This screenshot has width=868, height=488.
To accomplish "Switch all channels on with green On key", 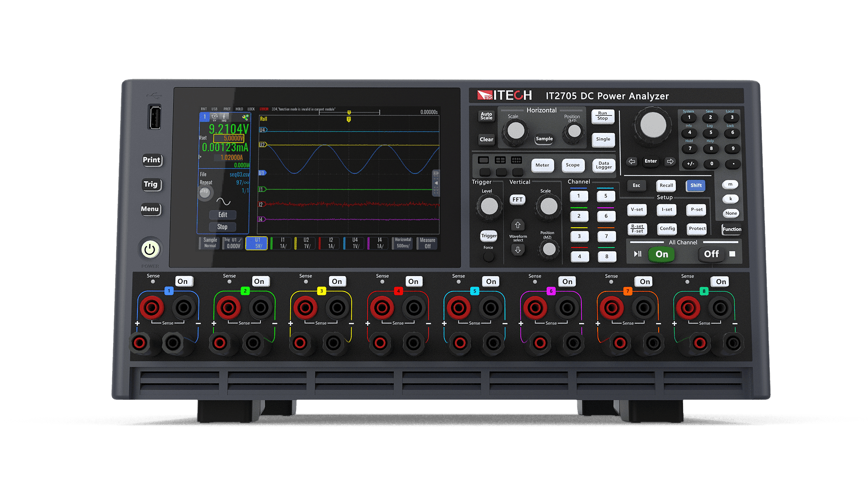I will pyautogui.click(x=661, y=254).
